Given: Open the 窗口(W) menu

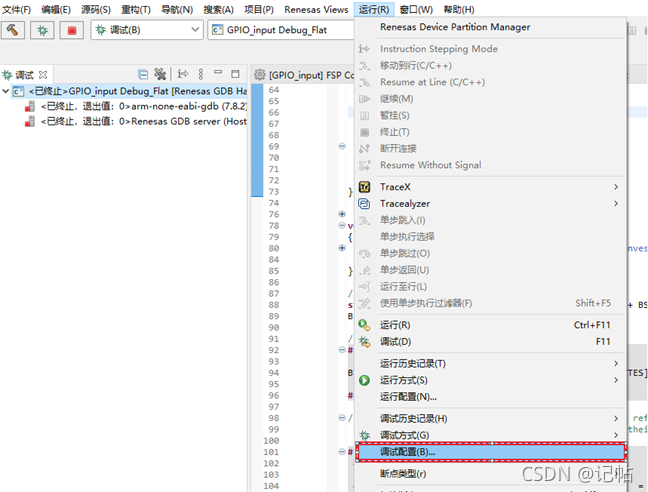Looking at the screenshot, I should (x=416, y=9).
